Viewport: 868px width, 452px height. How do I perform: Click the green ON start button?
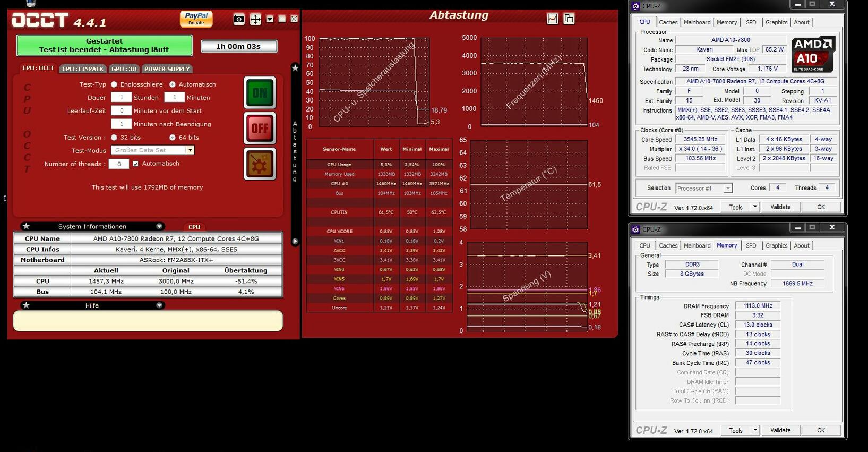pos(260,93)
